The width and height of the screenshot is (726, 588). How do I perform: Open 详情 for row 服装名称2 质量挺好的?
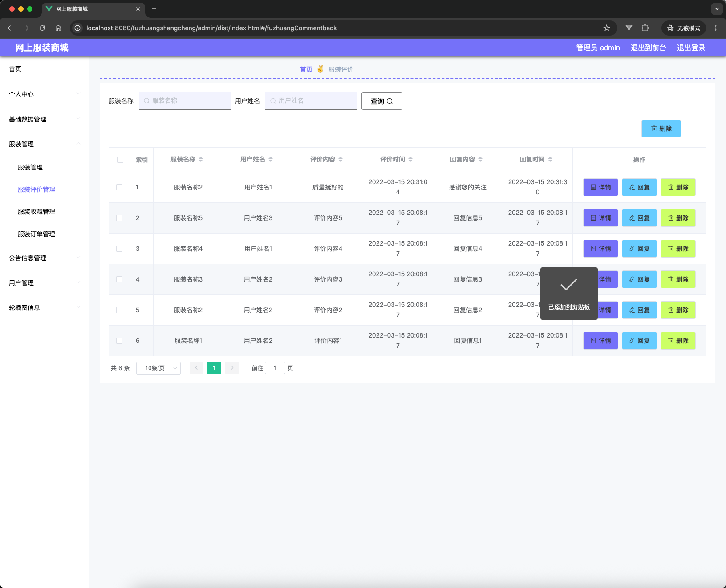pos(600,187)
